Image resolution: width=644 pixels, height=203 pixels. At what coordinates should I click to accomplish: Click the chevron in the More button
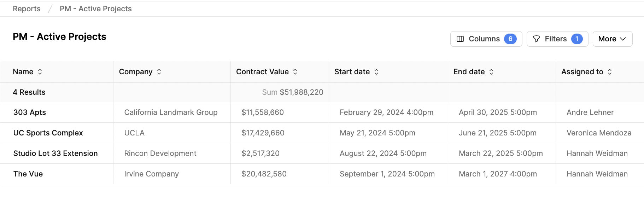623,39
